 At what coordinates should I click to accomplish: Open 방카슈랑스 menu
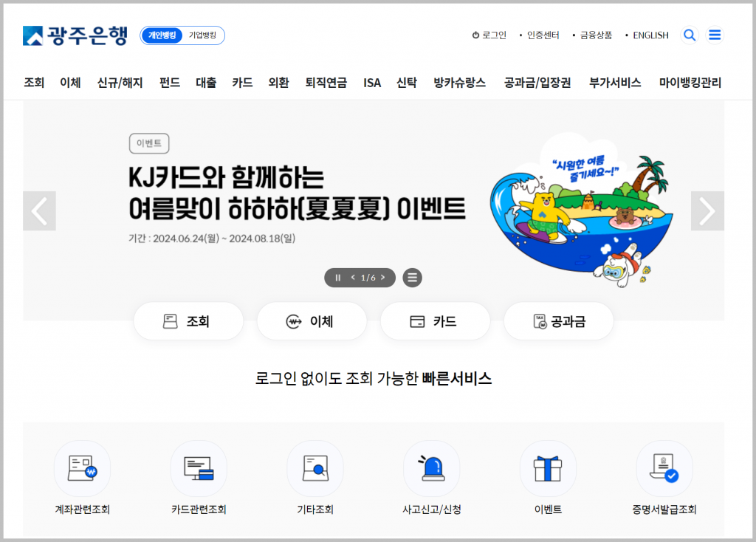pyautogui.click(x=459, y=83)
